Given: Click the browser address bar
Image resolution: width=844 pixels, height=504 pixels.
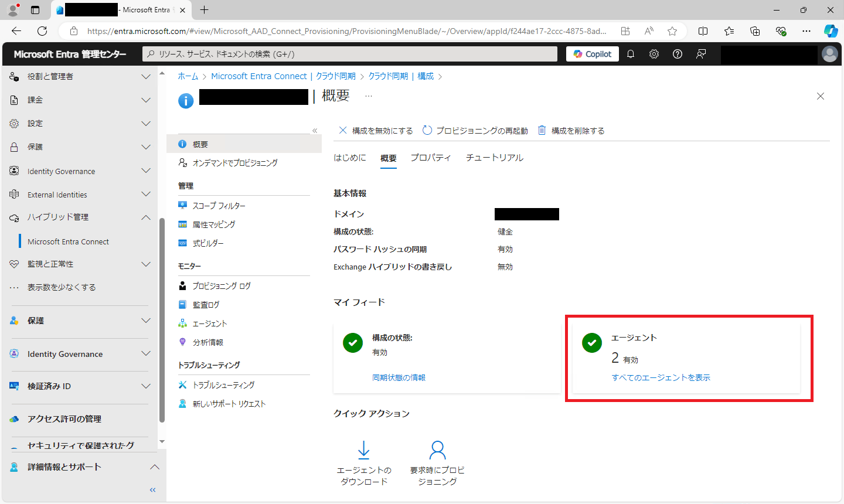Looking at the screenshot, I should coord(346,31).
